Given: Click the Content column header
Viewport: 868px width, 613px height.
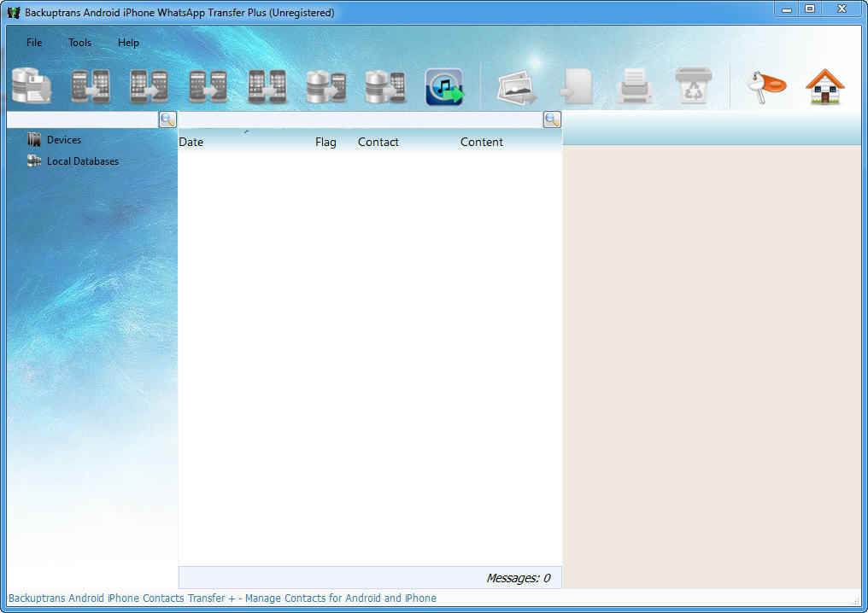Looking at the screenshot, I should [x=481, y=143].
